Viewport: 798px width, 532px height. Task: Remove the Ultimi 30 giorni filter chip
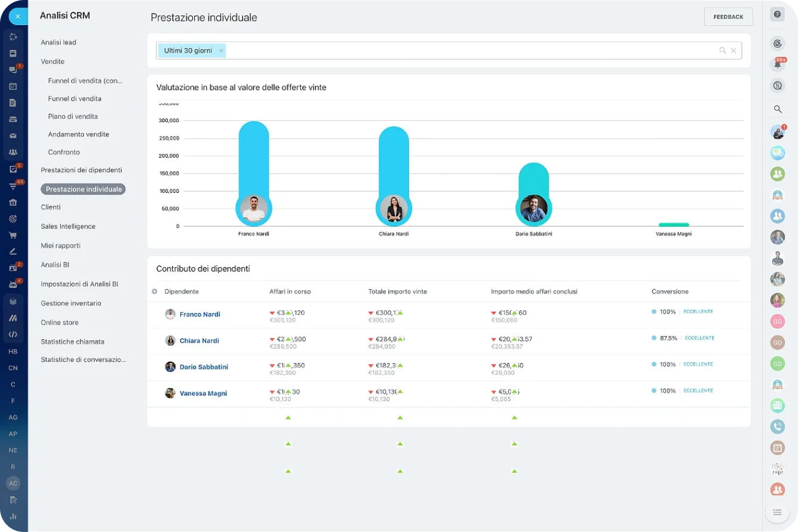point(221,51)
